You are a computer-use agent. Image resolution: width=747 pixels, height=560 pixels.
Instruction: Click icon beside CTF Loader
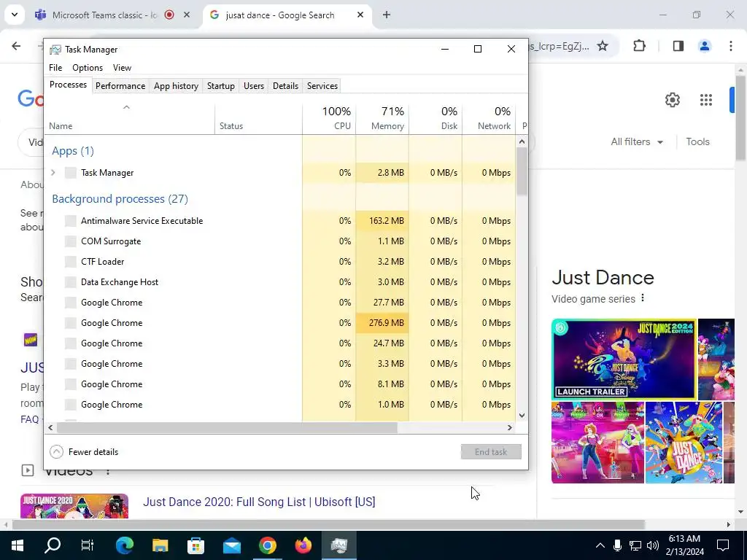pyautogui.click(x=71, y=262)
